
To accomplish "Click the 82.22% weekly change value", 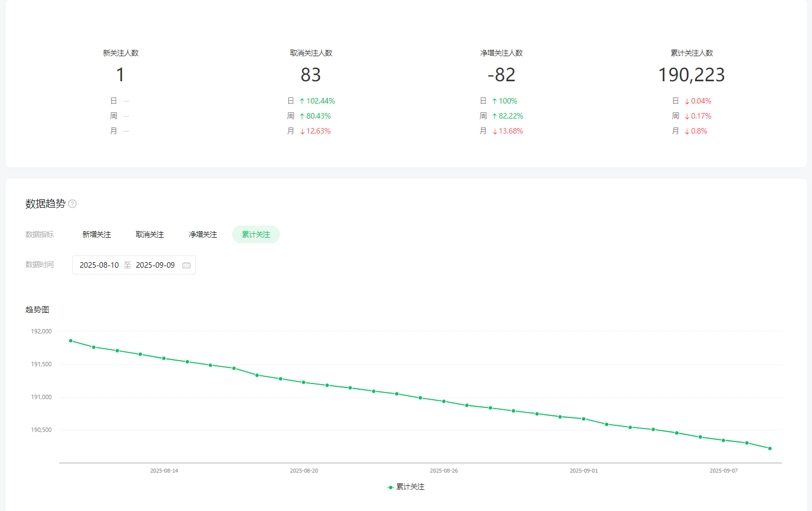I will [x=510, y=116].
